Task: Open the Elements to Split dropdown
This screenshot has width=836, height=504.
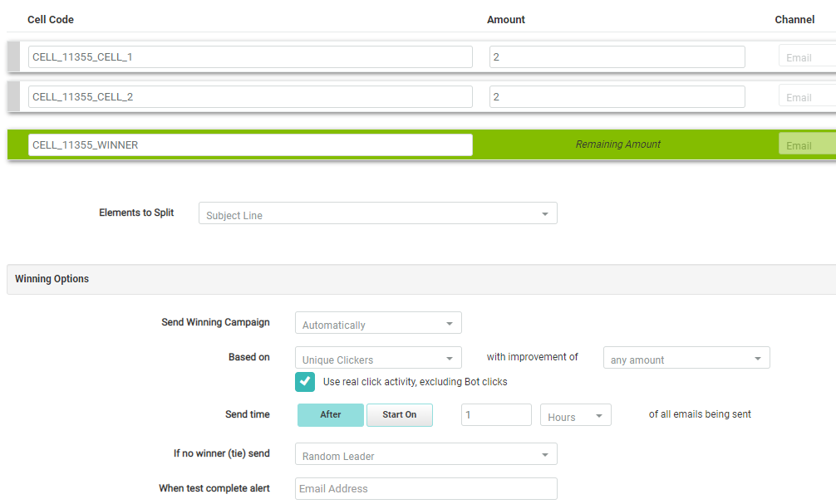Action: pyautogui.click(x=377, y=214)
